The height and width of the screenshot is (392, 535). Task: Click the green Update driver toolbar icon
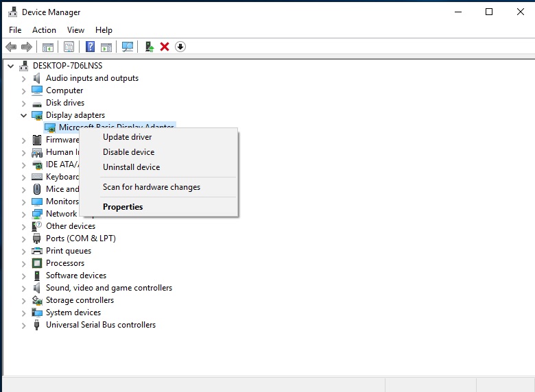(x=149, y=47)
